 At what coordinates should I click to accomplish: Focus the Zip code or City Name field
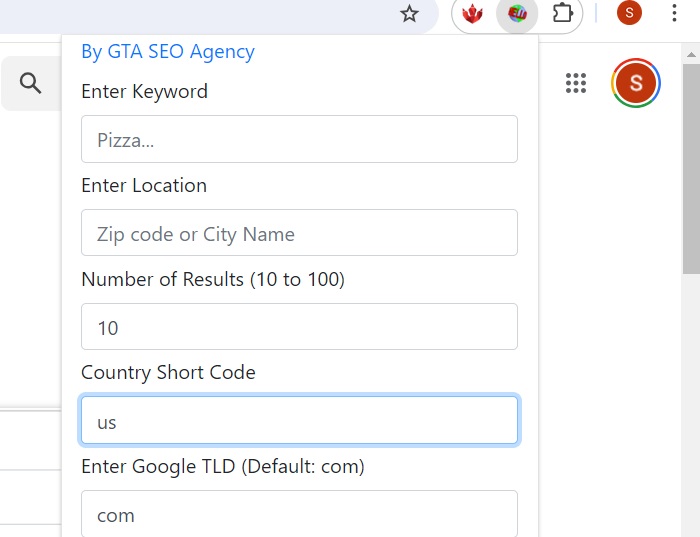[x=299, y=233]
